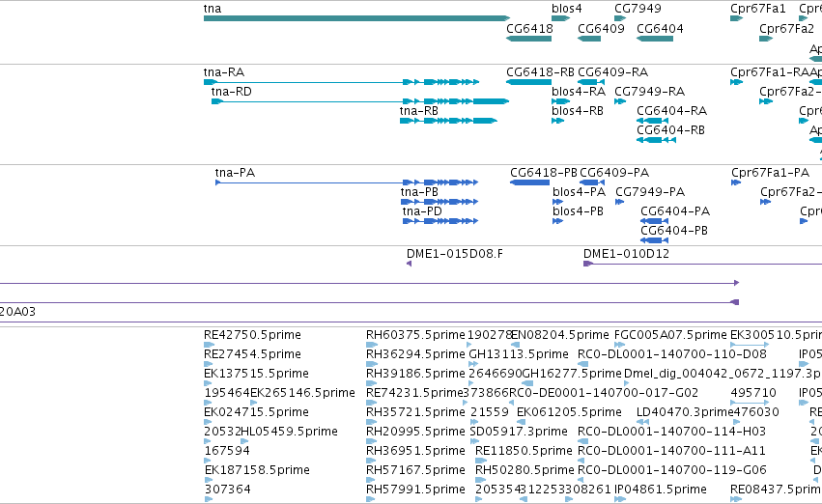The width and height of the screenshot is (822, 504).
Task: Click the CG6418-RB transcript label
Action: pyautogui.click(x=540, y=71)
